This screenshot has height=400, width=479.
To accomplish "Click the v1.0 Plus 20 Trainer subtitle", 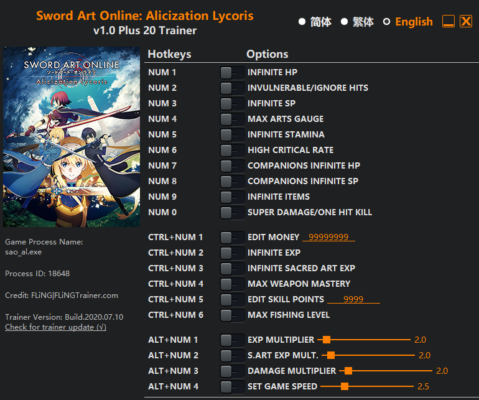I will click(145, 31).
